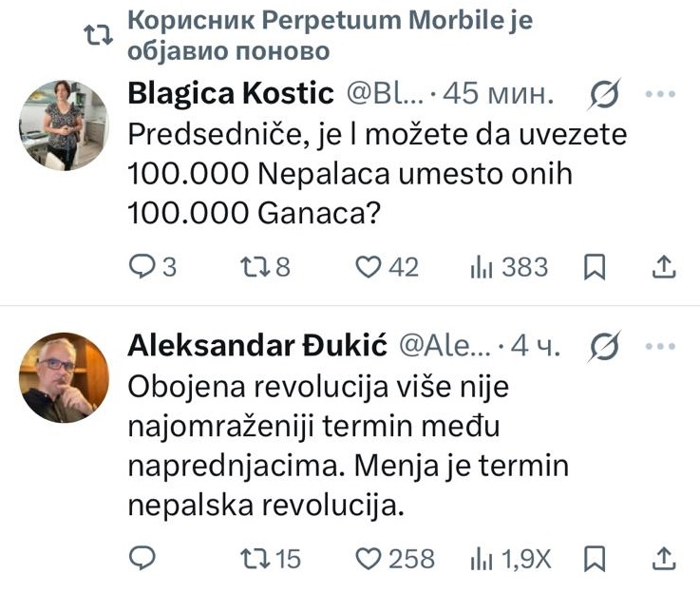Reply to Aleksandar Đukić's tweet

[142, 558]
